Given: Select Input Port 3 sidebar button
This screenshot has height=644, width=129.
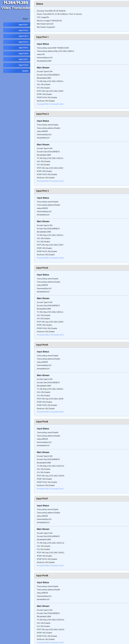Looking at the screenshot, I should click(x=17, y=36).
